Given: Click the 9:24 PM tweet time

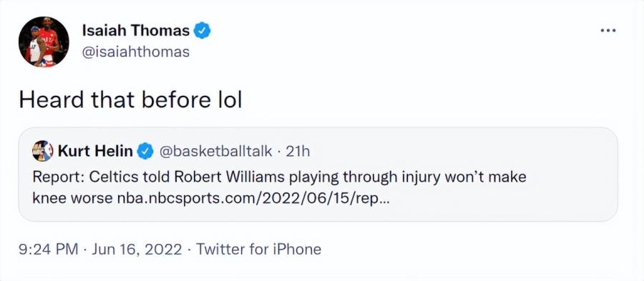Looking at the screenshot, I should [x=48, y=249].
